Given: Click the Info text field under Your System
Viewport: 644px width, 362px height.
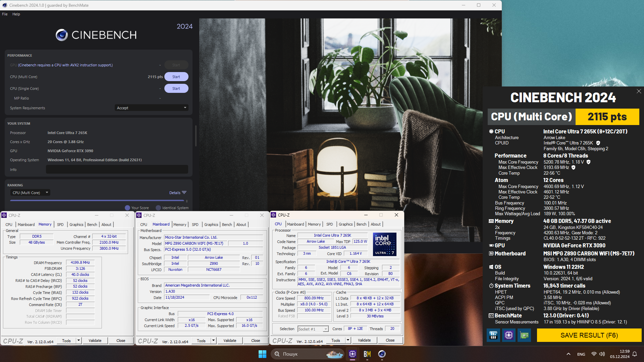Looking at the screenshot, I should 117,170.
